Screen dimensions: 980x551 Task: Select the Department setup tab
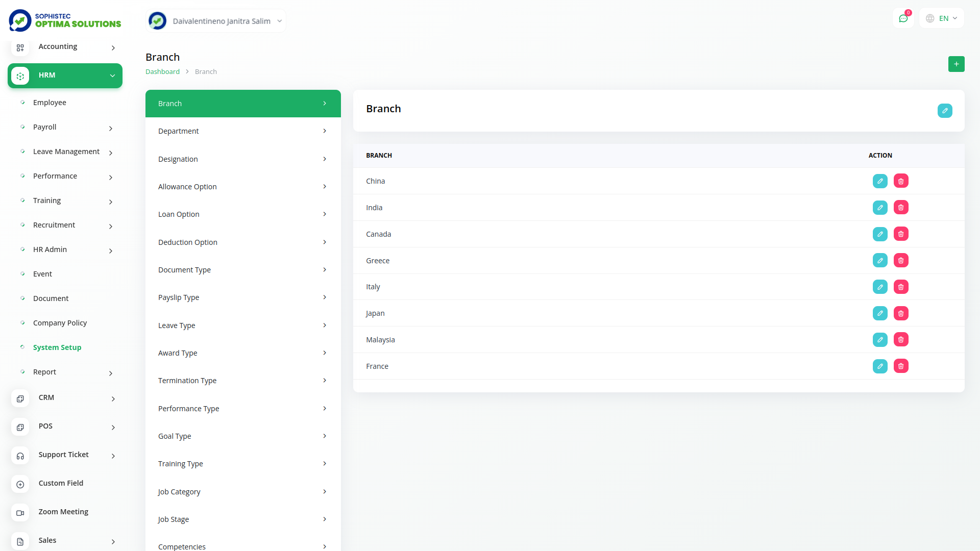click(243, 131)
